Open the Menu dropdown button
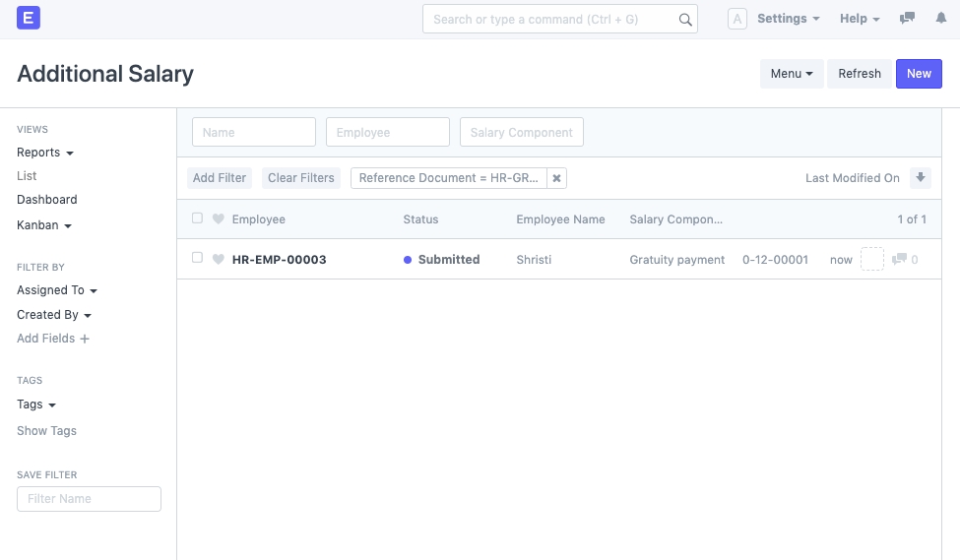960x560 pixels. (x=792, y=74)
